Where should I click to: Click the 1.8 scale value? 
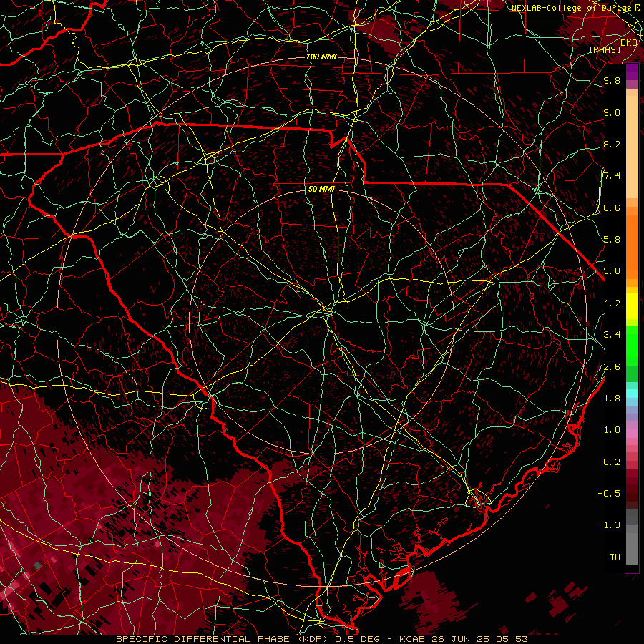pos(612,399)
